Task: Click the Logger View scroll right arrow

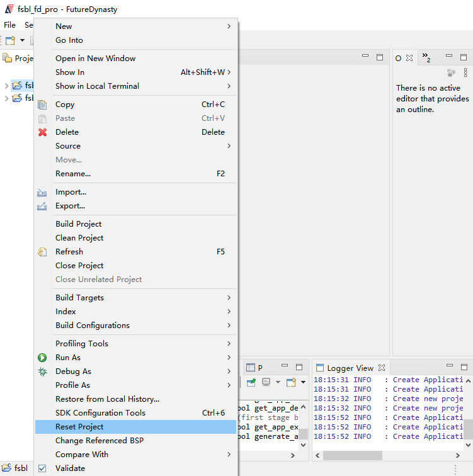Action: [457, 455]
